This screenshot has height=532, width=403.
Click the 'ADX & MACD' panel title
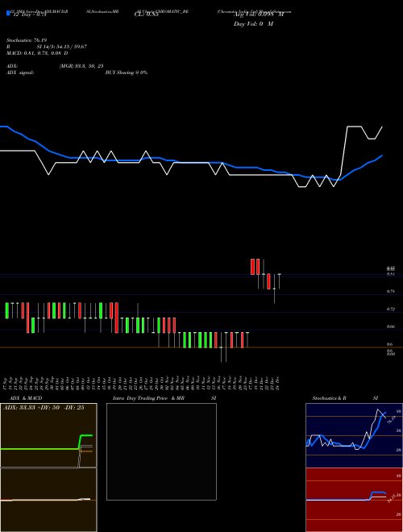[x=26, y=398]
